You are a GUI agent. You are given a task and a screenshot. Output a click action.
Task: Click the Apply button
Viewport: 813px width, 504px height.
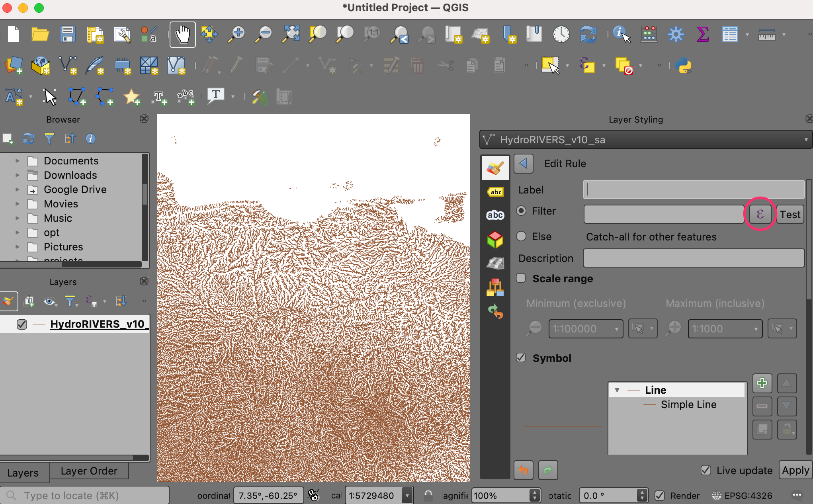795,471
